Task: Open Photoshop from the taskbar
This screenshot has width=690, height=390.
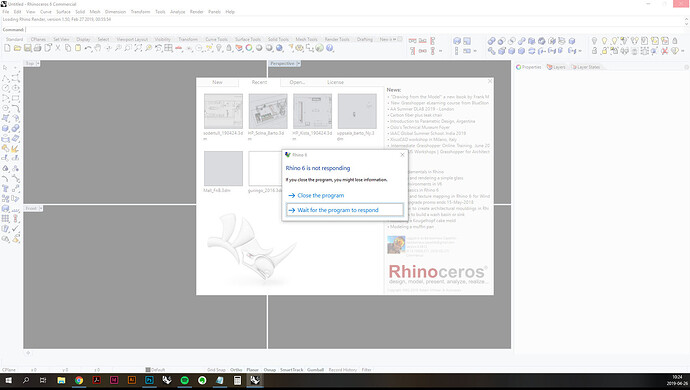Action: (149, 380)
